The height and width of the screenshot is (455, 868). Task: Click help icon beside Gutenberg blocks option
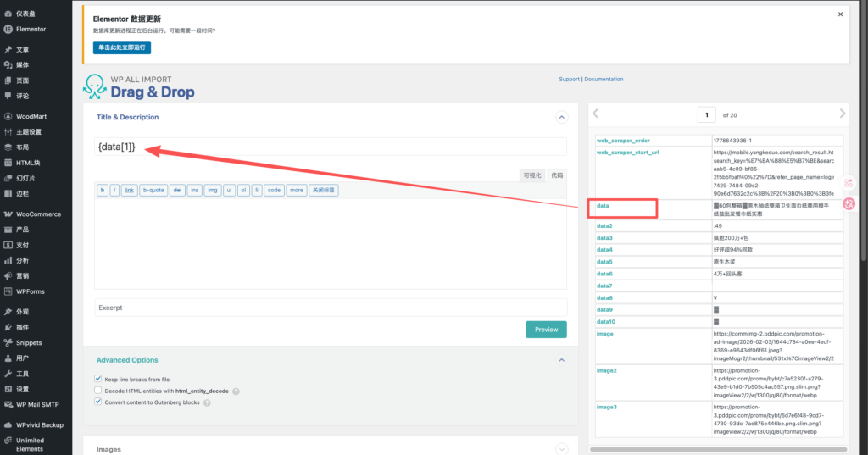click(x=207, y=403)
